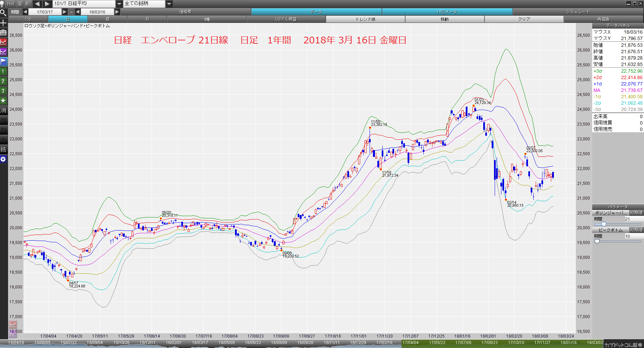Click the ロウソク足+ボリンジャーバンド+ピークボトム chart label
Screen dimensions: 644x348
click(67, 26)
